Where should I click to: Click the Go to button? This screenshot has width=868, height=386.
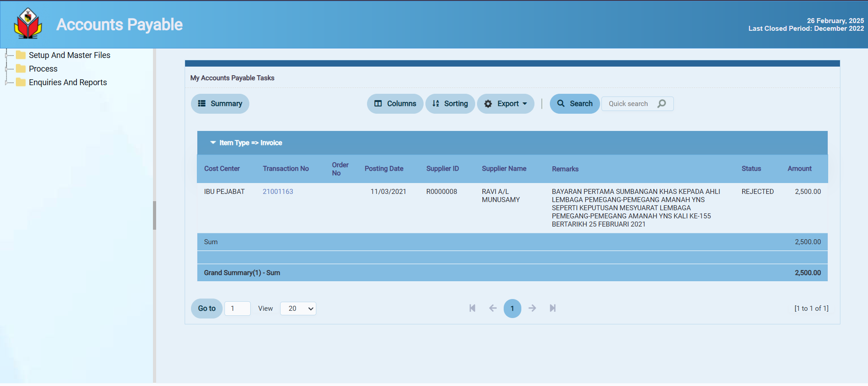207,309
